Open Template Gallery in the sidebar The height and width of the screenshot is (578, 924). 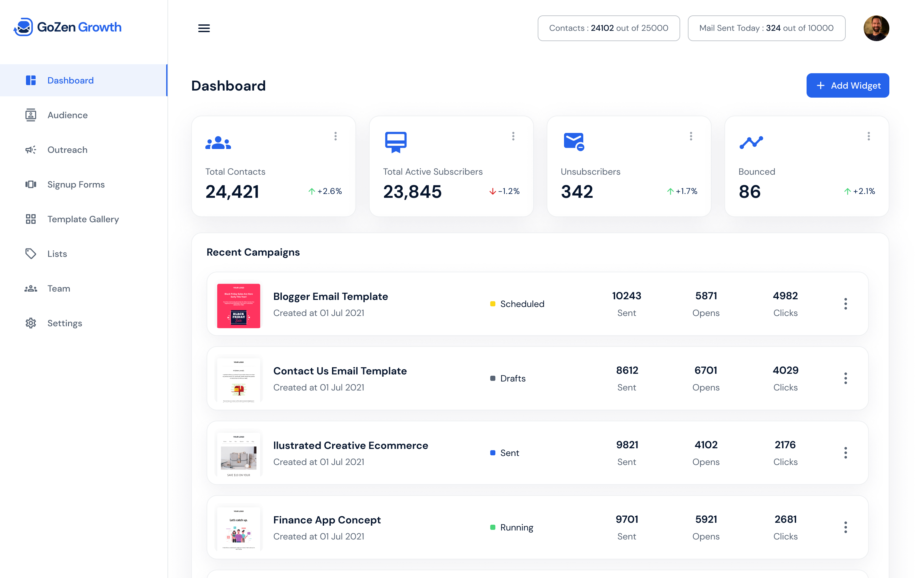click(84, 219)
